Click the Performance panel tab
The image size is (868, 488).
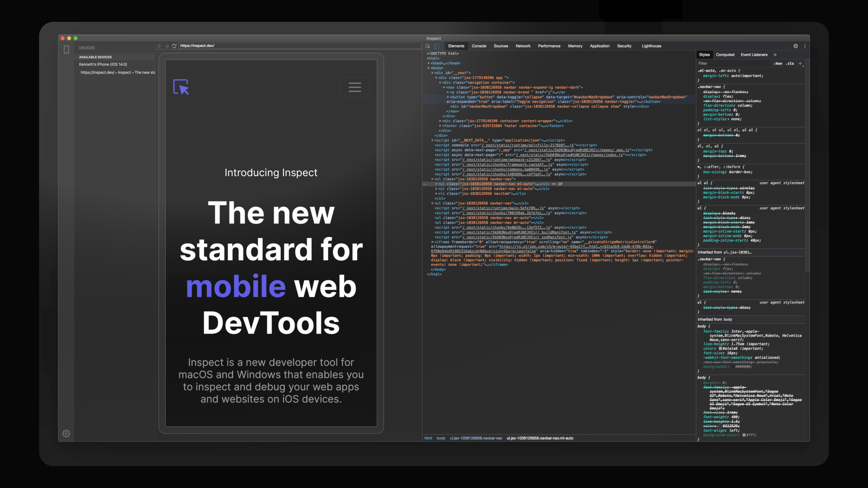[548, 46]
